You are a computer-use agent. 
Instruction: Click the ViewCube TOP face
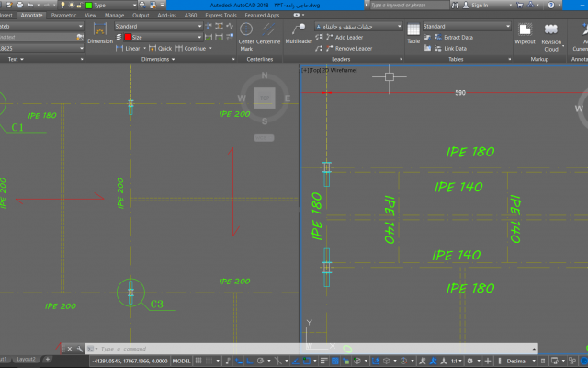point(265,98)
